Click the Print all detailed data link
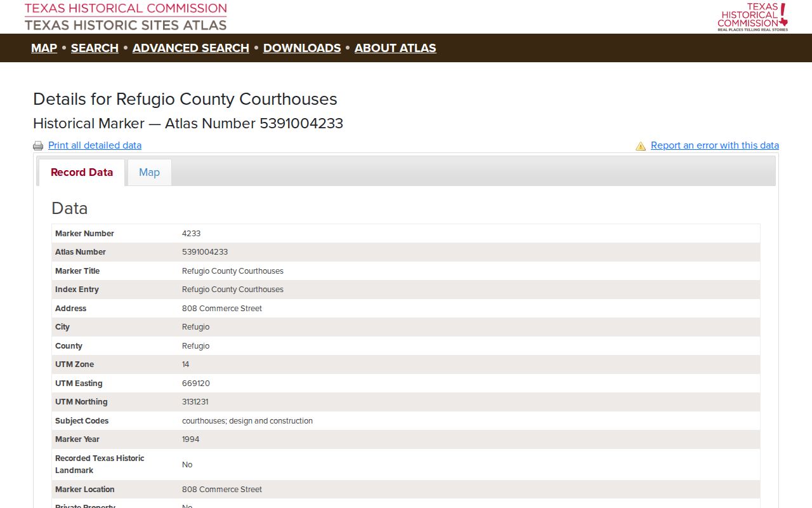812x508 pixels. click(x=95, y=145)
